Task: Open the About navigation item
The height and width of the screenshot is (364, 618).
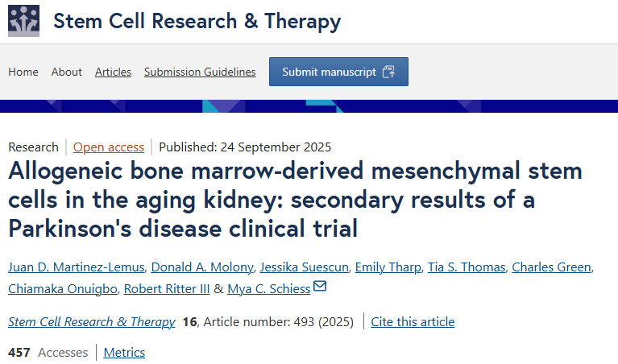Action: 67,72
